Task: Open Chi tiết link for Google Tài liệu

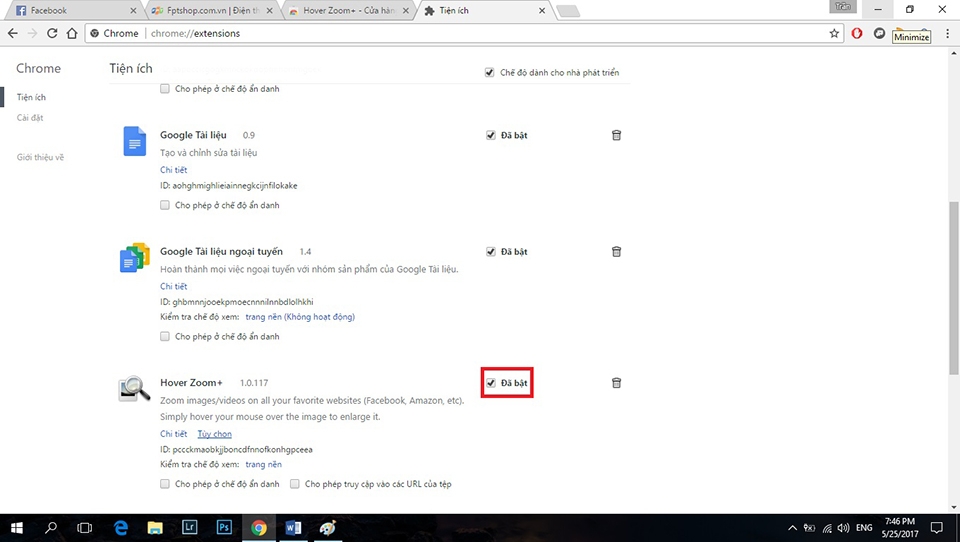Action: coord(174,170)
